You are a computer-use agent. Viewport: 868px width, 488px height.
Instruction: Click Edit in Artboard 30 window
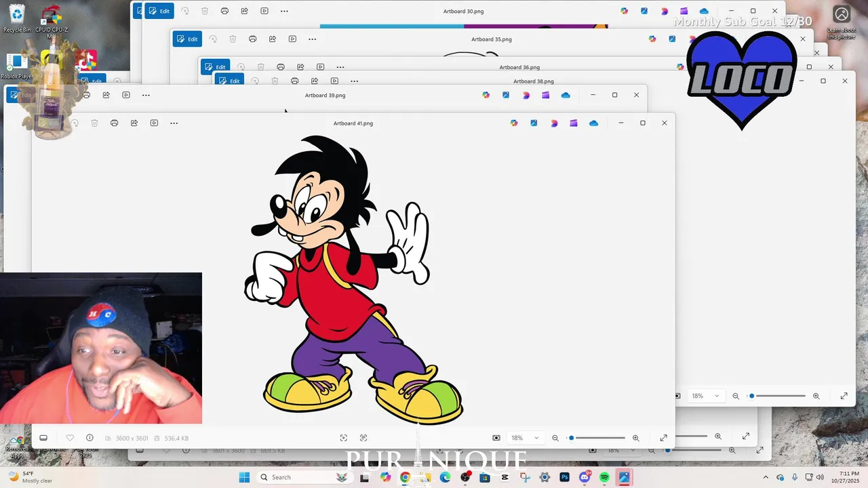(x=159, y=11)
